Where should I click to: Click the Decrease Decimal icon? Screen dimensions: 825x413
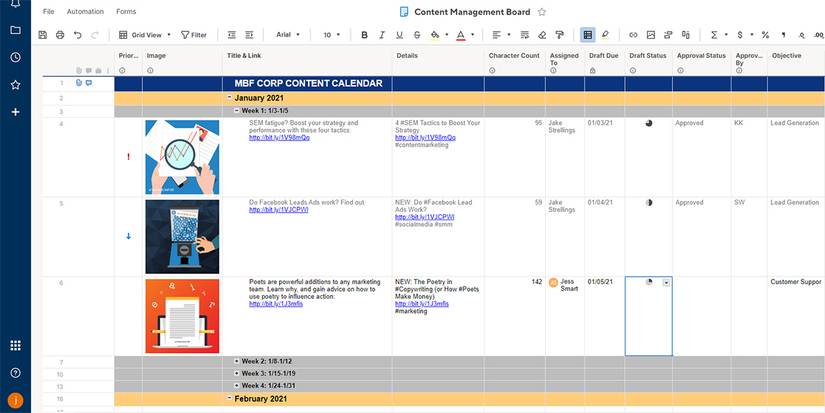point(801,35)
